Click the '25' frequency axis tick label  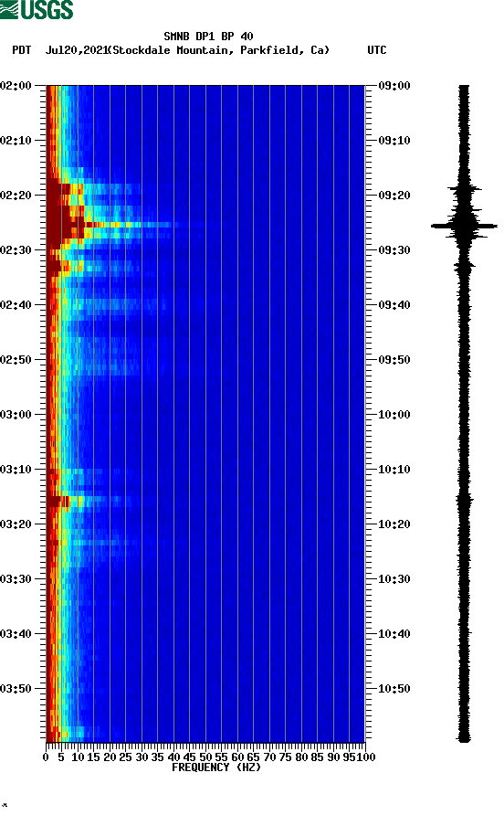coord(125,757)
